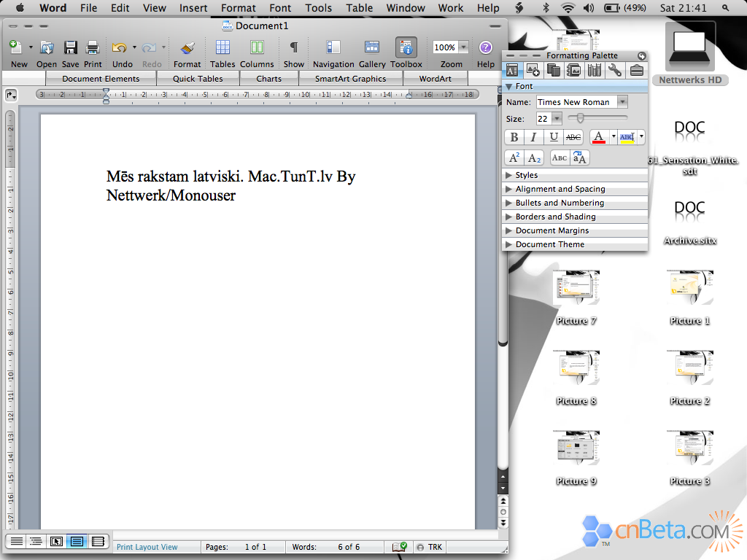Open the Tools menu
This screenshot has width=747, height=560.
pos(318,8)
